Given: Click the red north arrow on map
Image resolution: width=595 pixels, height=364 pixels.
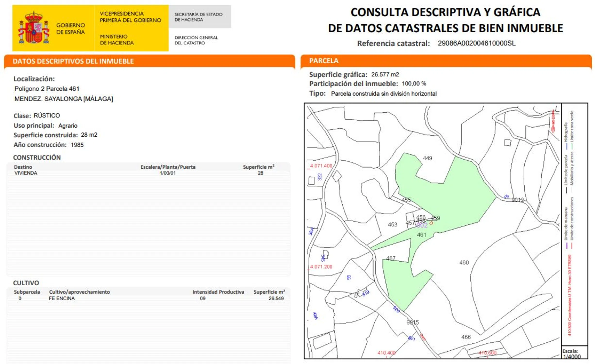Looking at the screenshot, I should 553,121.
